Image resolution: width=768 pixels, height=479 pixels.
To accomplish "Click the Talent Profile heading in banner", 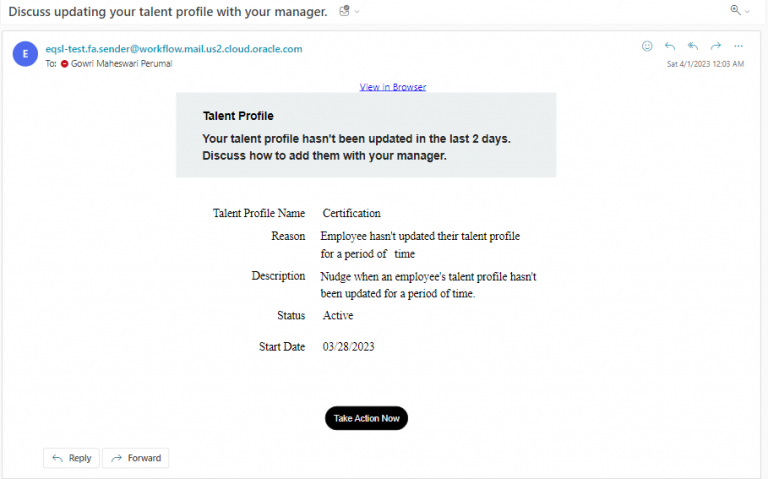I will tap(238, 116).
